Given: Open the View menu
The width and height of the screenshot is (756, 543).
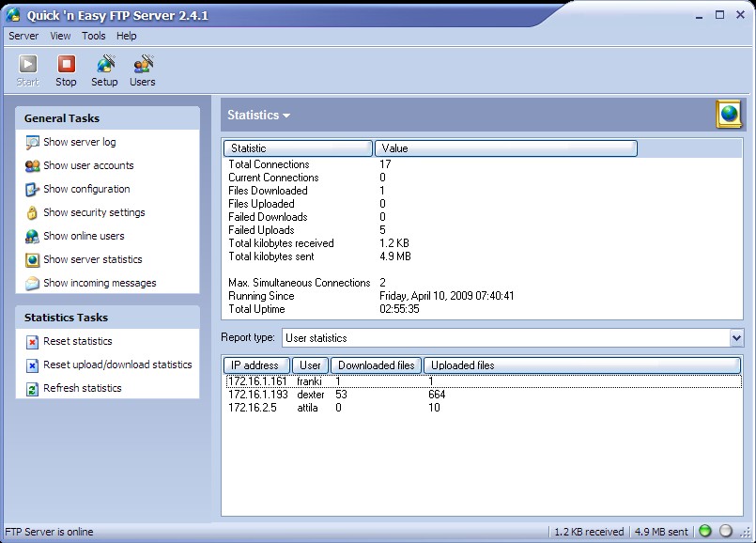Looking at the screenshot, I should tap(60, 36).
